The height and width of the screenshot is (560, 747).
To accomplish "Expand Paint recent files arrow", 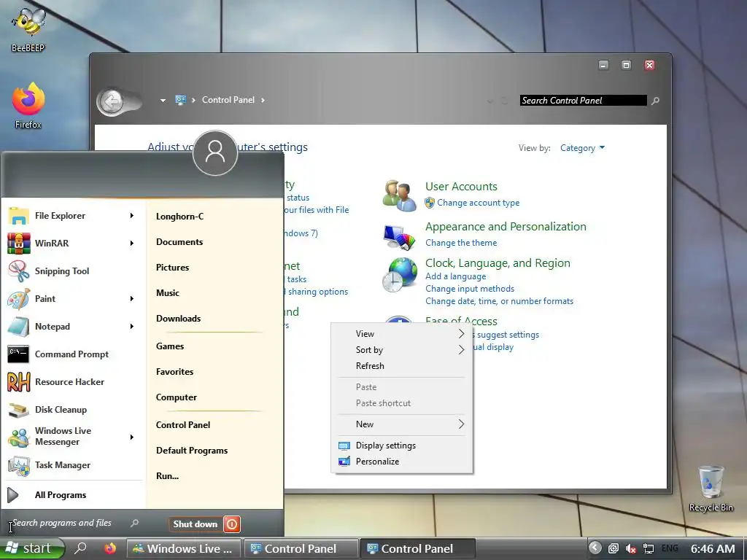I will tap(132, 298).
